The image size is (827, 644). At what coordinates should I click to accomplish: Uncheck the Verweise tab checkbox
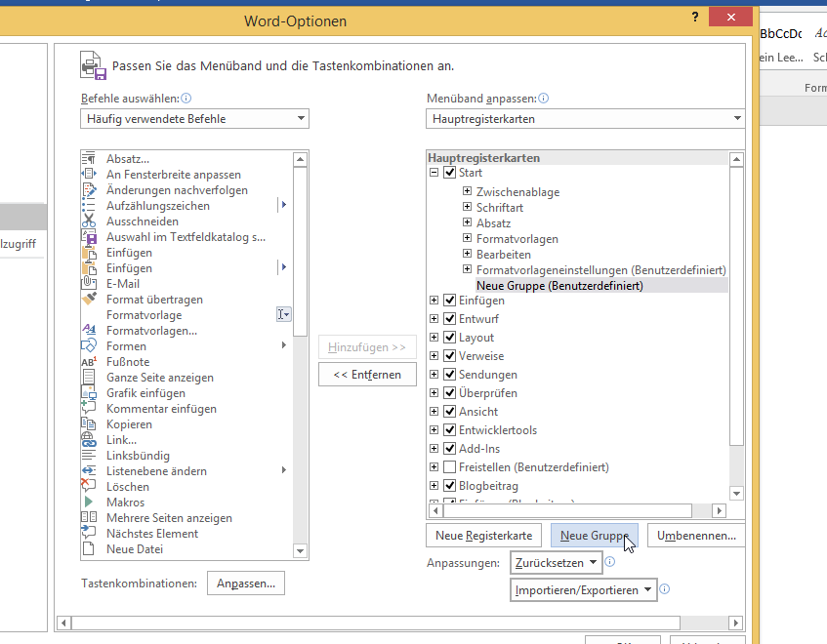point(449,356)
